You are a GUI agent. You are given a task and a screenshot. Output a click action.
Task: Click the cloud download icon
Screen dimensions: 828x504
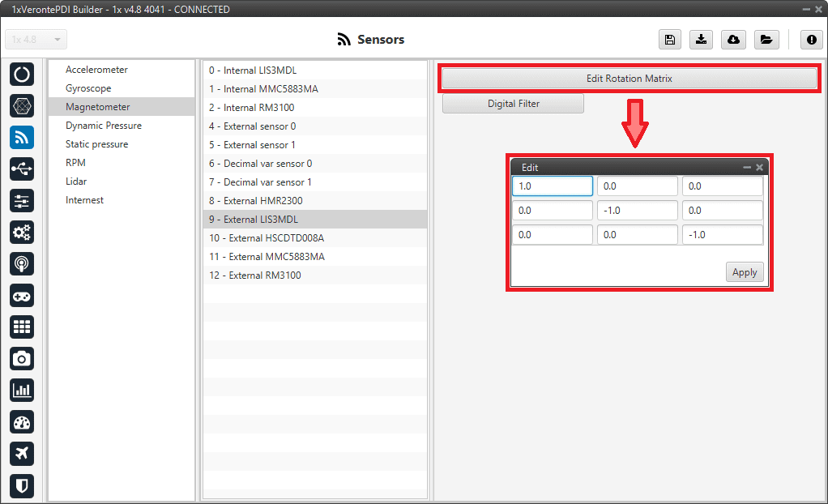coord(733,40)
